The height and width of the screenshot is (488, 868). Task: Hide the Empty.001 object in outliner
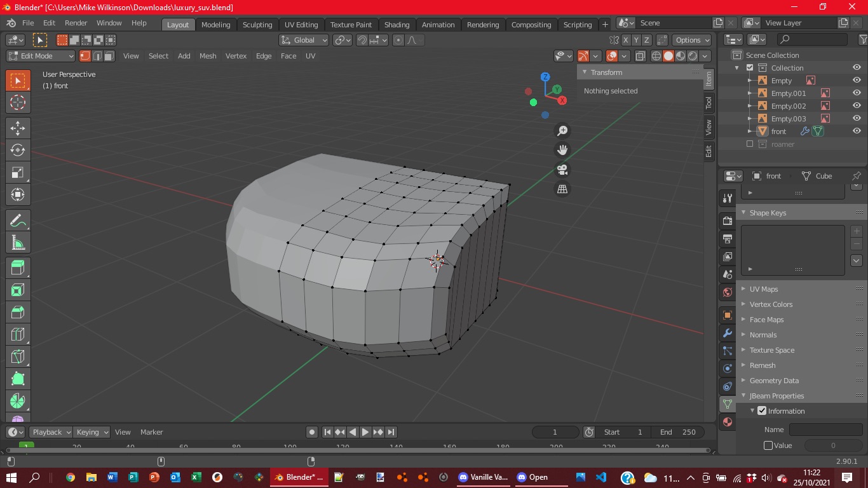click(857, 93)
